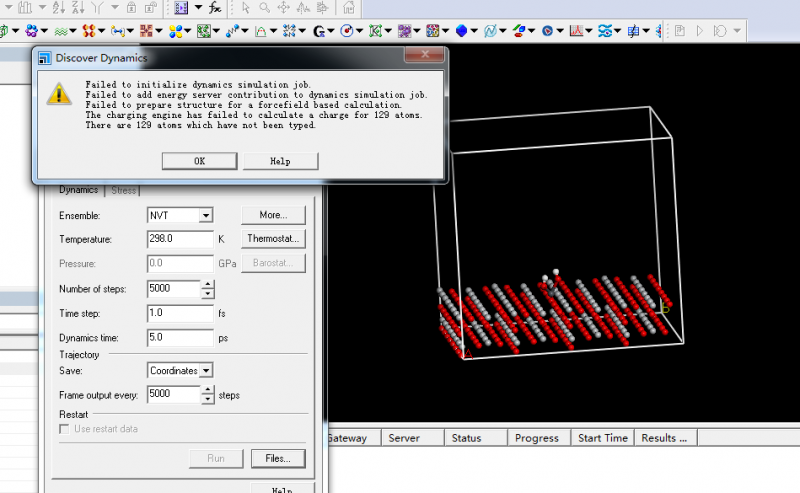Click the bold G module icon
Image resolution: width=800 pixels, height=493 pixels.
[319, 31]
